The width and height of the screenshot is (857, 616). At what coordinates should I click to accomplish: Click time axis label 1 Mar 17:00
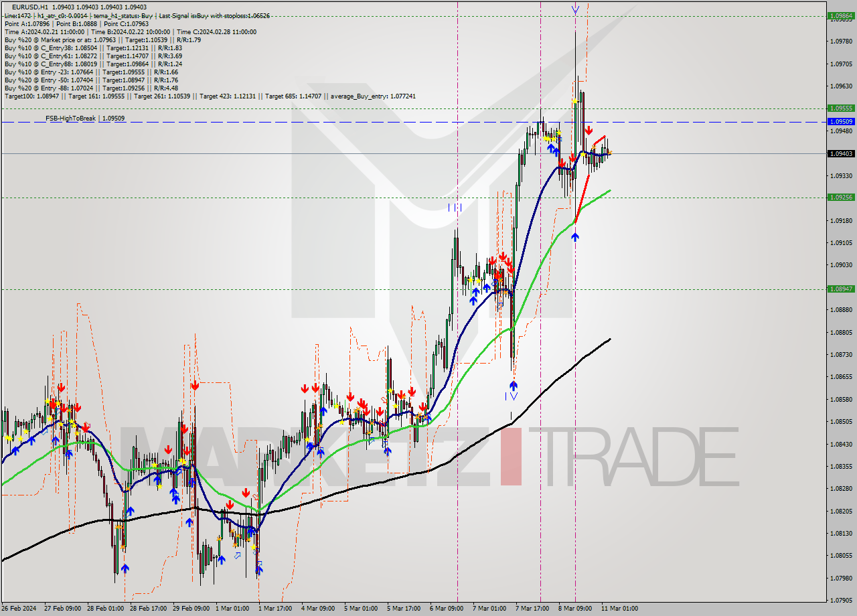pos(275,609)
